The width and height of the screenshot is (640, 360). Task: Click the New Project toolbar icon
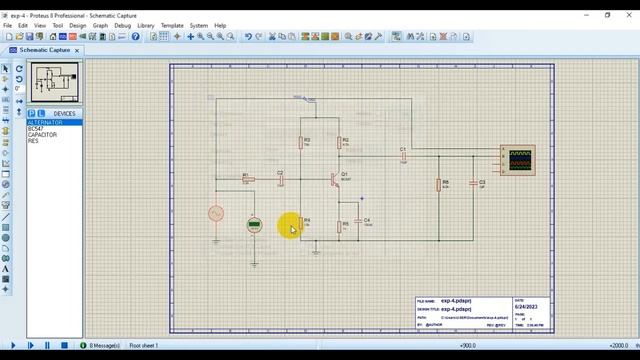9,37
